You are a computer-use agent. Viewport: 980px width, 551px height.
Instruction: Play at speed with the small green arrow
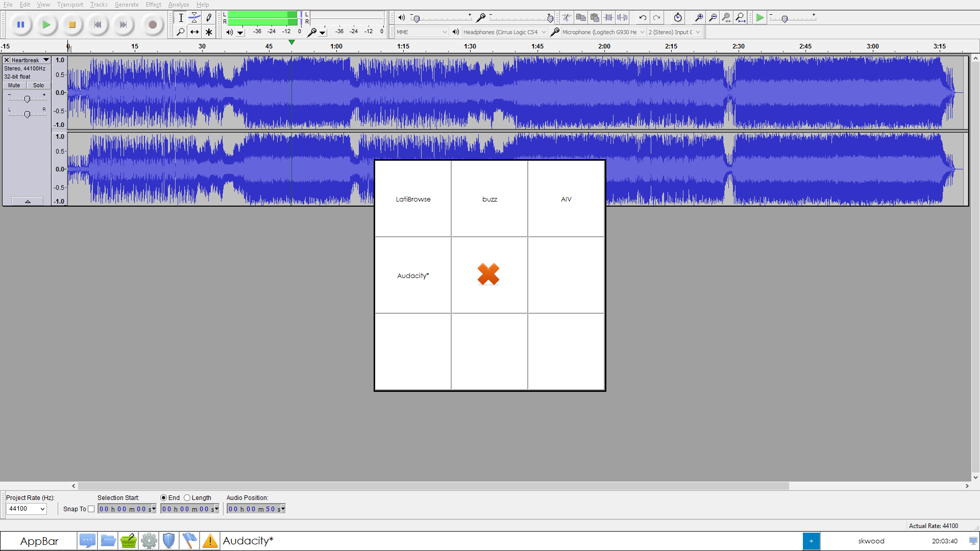click(760, 17)
